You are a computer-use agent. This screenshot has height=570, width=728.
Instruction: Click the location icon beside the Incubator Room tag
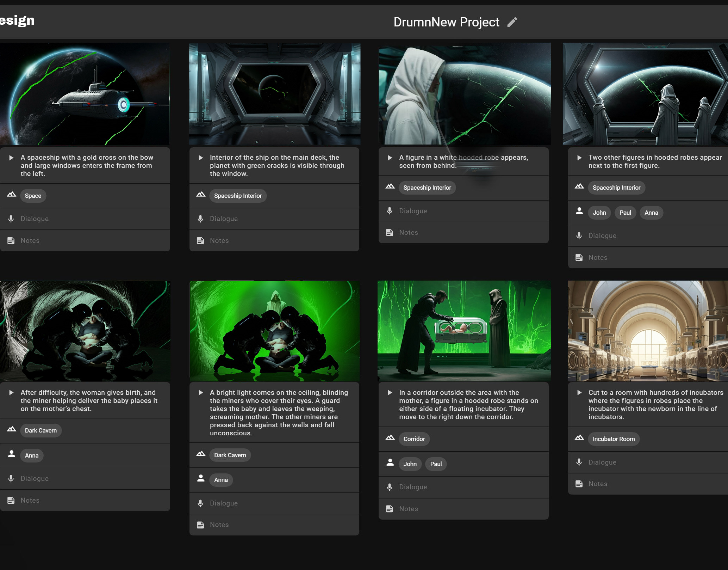click(x=579, y=438)
